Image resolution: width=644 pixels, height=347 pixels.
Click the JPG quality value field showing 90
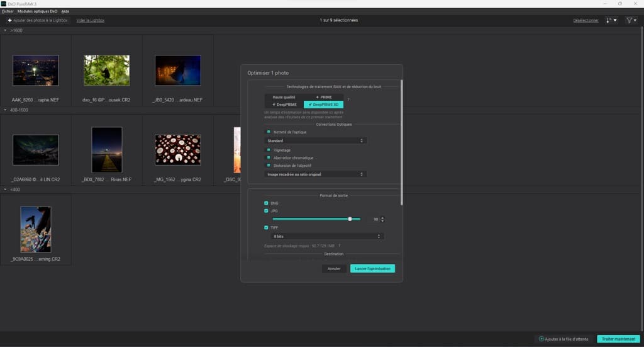pyautogui.click(x=375, y=219)
